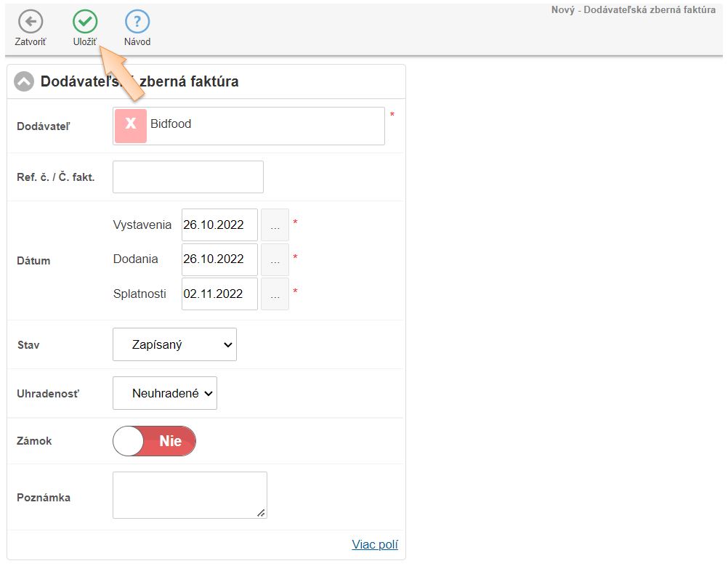
Task: Click the Bidfood supplier name text
Action: pos(171,124)
